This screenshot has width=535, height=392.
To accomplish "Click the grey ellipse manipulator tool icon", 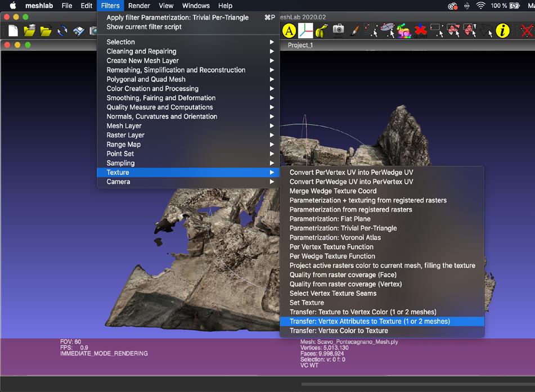I will [388, 30].
